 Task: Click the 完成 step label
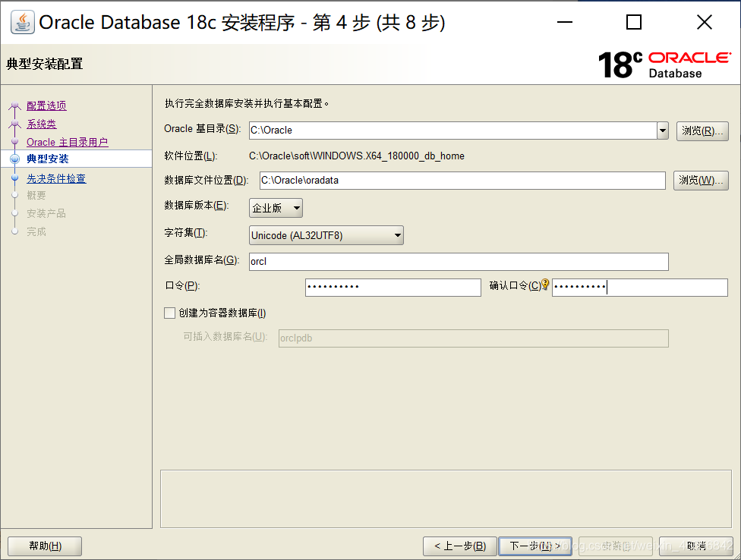click(36, 232)
